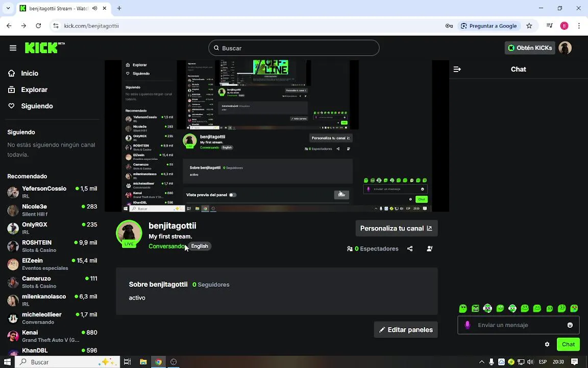
Task: Bookmark this page with star icon
Action: pyautogui.click(x=529, y=26)
